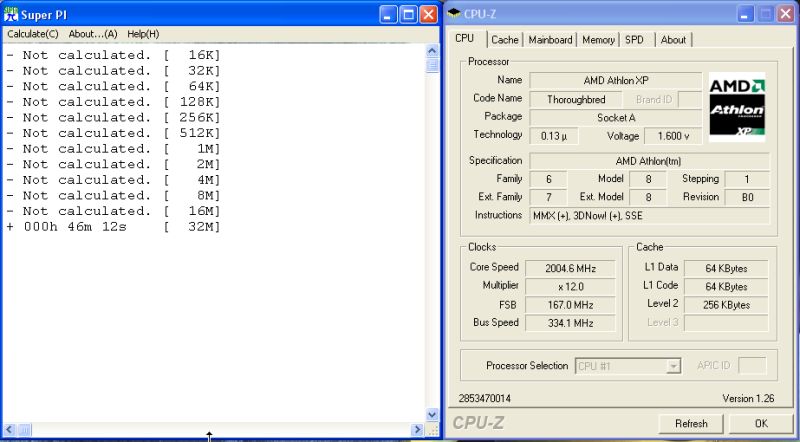This screenshot has width=800, height=442.
Task: Click the AMD Athlon XP logo image
Action: [737, 106]
